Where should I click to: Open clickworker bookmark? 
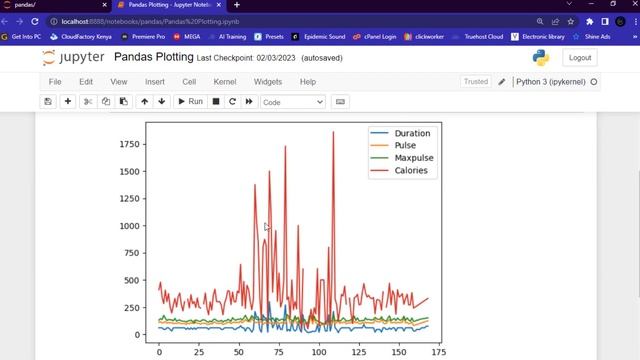pyautogui.click(x=424, y=37)
